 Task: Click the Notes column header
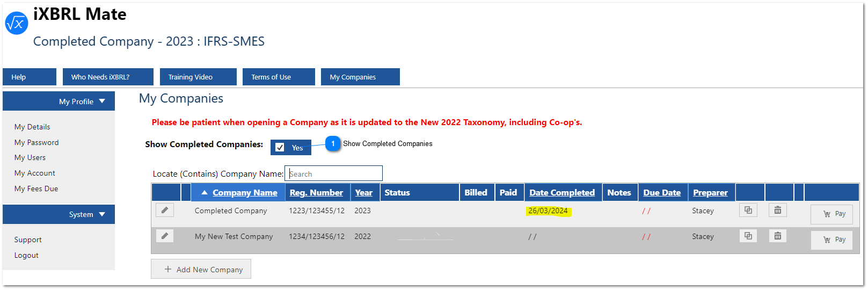(x=619, y=192)
